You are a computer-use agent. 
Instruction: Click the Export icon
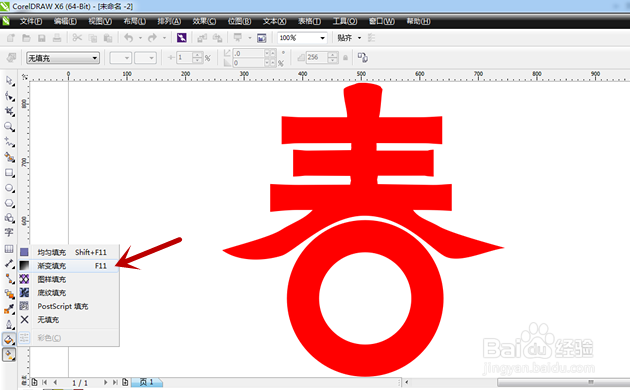(x=217, y=38)
